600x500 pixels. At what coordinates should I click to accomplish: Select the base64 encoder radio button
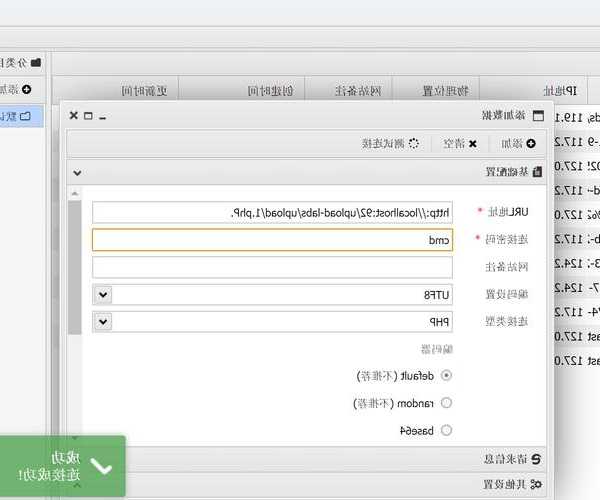(446, 430)
